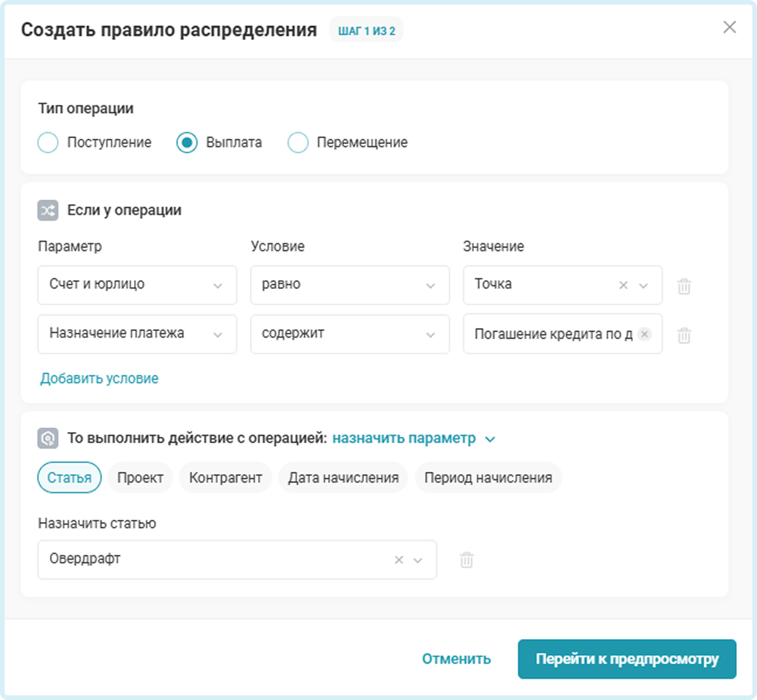Select the 'Выплата' radio button

pyautogui.click(x=187, y=142)
